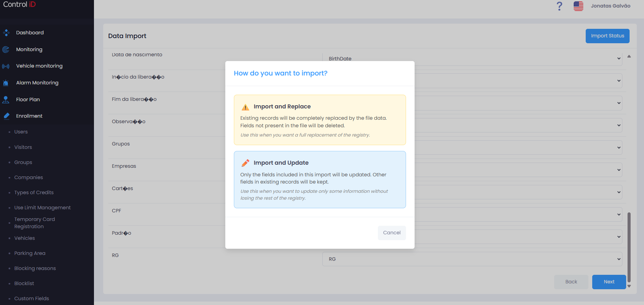The image size is (644, 305).
Task: Click the pencil icon for Import and Update
Action: tap(245, 163)
